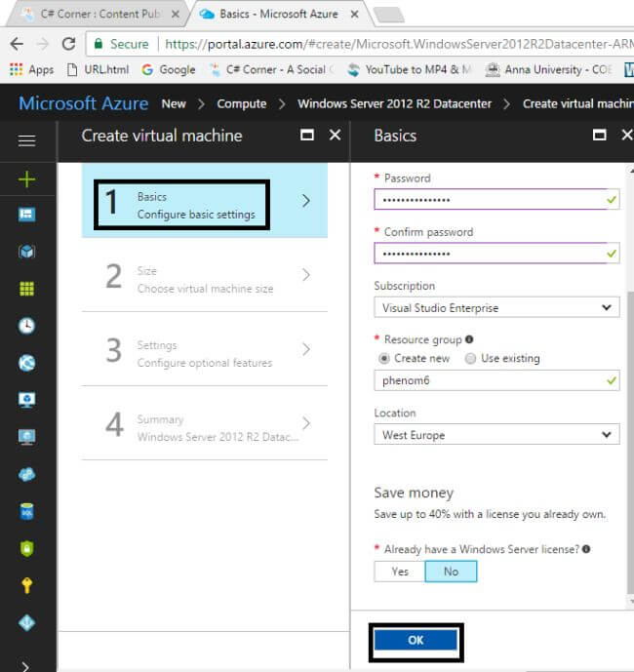Open the Apps bookmarks shortcut
The width and height of the screenshot is (634, 672).
coord(32,69)
